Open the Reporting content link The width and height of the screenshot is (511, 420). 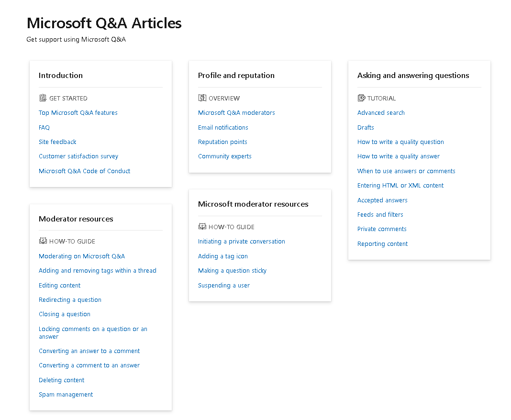pos(382,244)
